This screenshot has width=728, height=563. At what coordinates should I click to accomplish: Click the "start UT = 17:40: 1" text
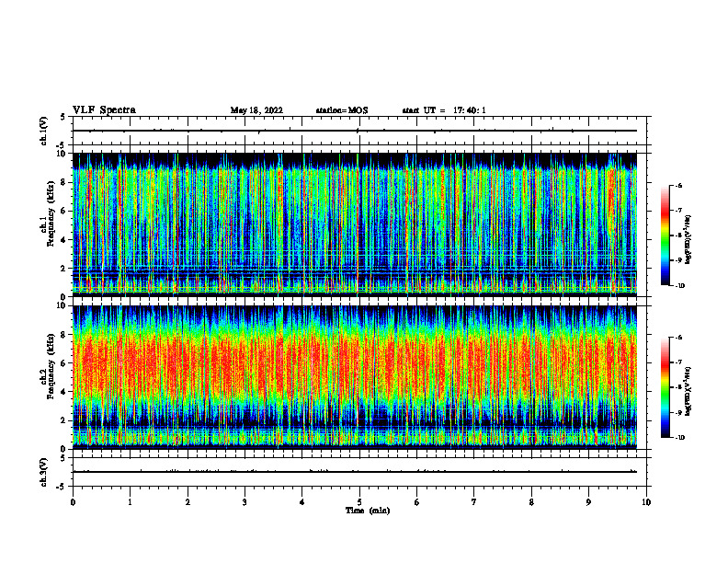coord(444,110)
